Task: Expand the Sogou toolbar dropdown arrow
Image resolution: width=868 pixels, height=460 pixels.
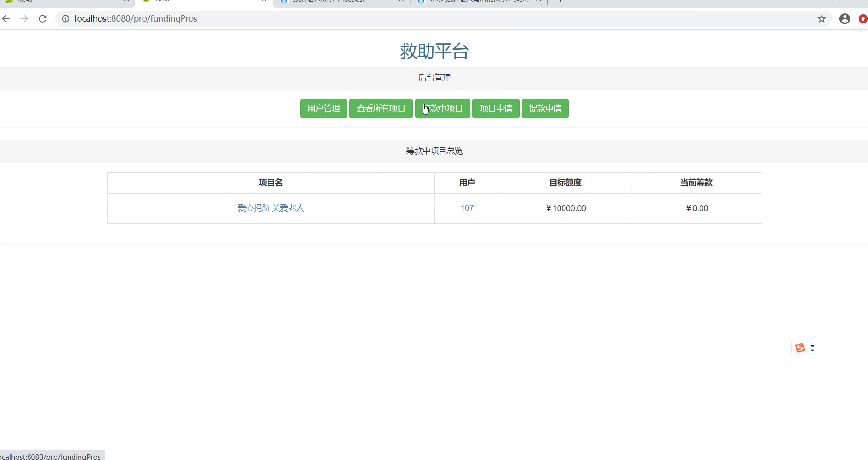Action: (812, 348)
